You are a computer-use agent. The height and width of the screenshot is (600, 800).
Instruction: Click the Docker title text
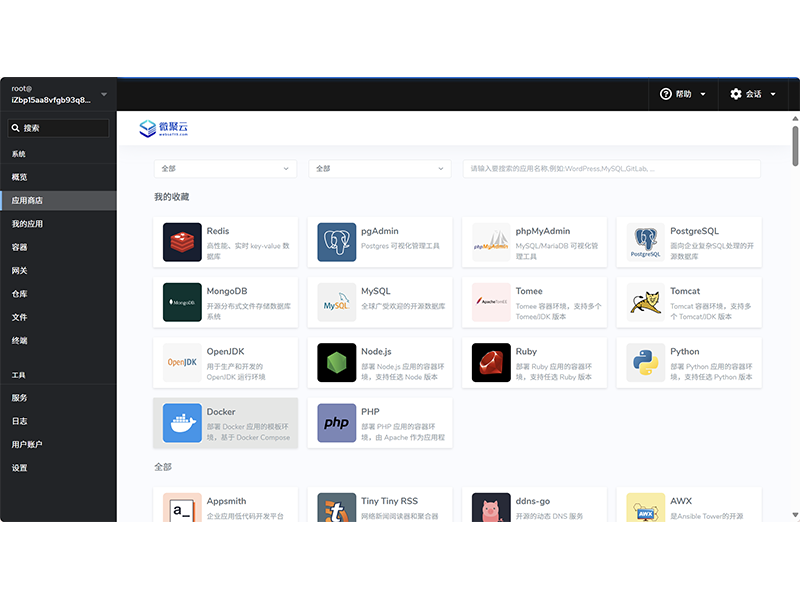[221, 412]
